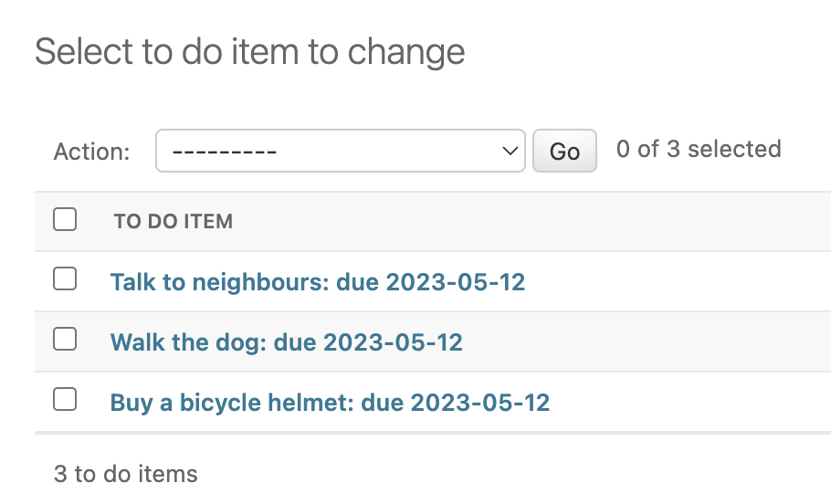Toggle the select-all checkbox in the table header

coord(65,219)
